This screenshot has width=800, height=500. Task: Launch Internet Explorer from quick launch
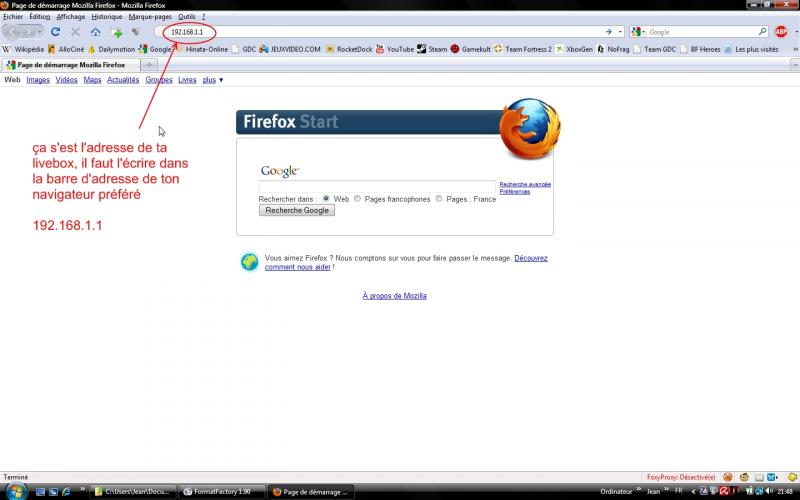click(x=66, y=492)
